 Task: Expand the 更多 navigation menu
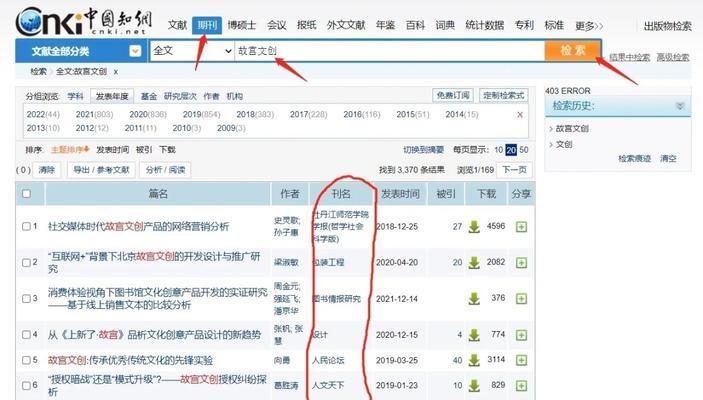coord(589,26)
